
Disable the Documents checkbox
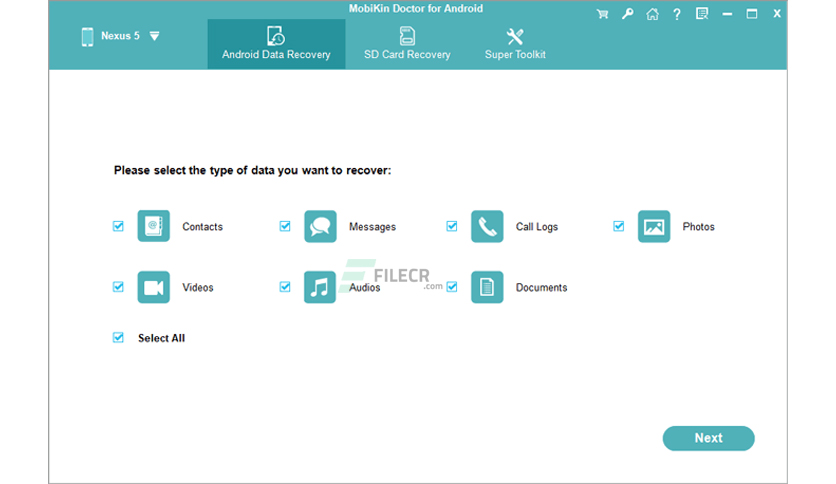pos(452,287)
